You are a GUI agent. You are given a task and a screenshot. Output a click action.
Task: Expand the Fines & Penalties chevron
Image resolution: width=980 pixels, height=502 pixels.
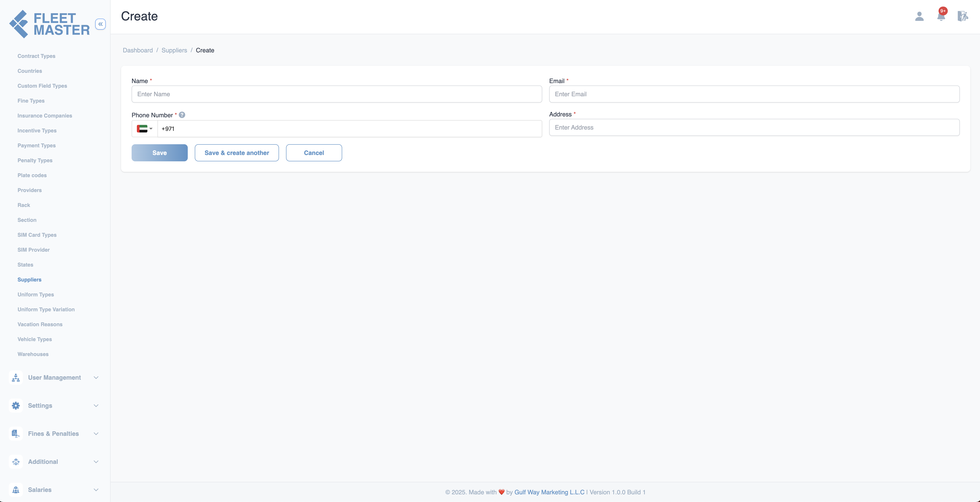coord(96,434)
